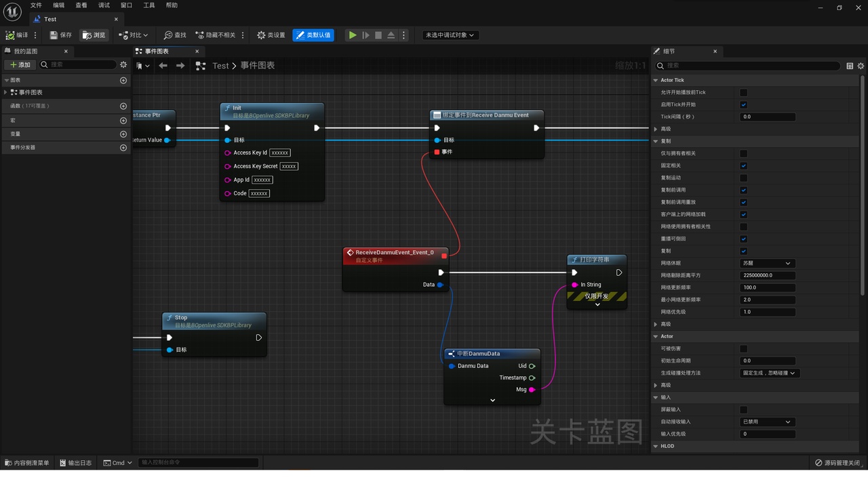Open the 未选中调试对象 debug dropdown

tap(450, 35)
